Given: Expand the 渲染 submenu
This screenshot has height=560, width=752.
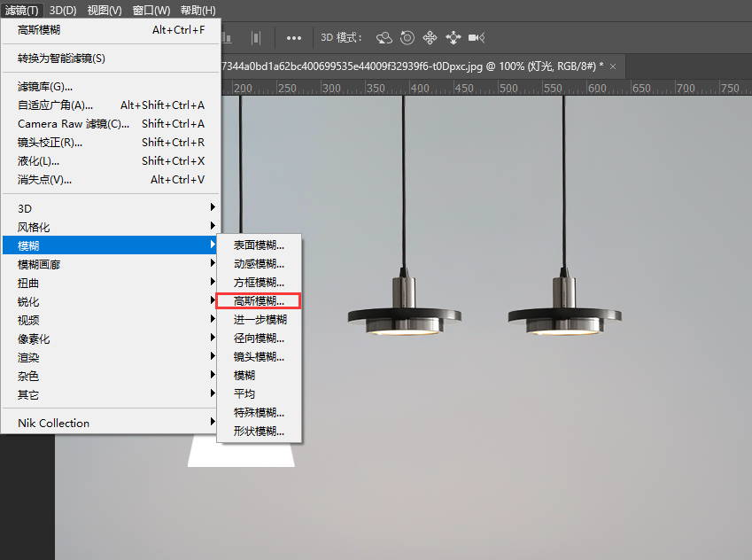Looking at the screenshot, I should 111,357.
